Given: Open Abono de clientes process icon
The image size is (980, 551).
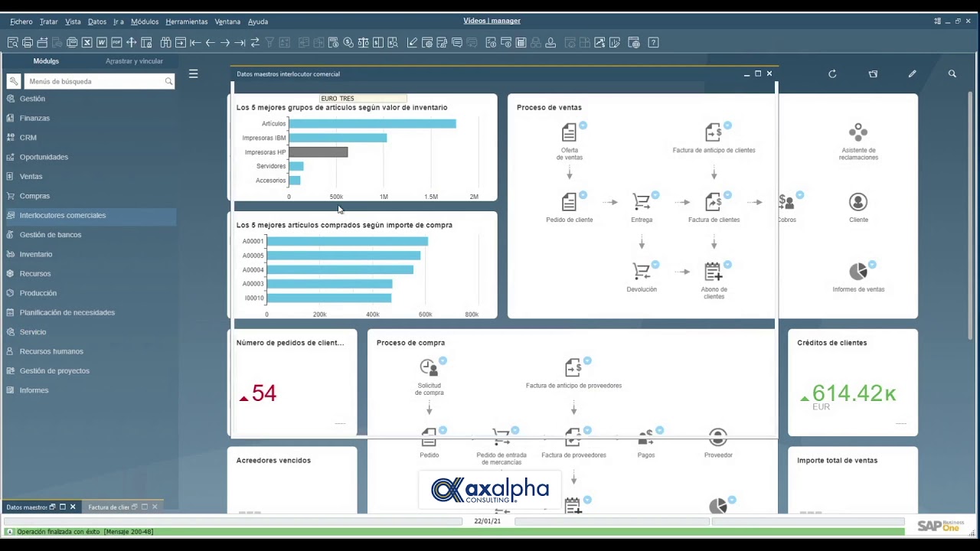Looking at the screenshot, I should 714,272.
